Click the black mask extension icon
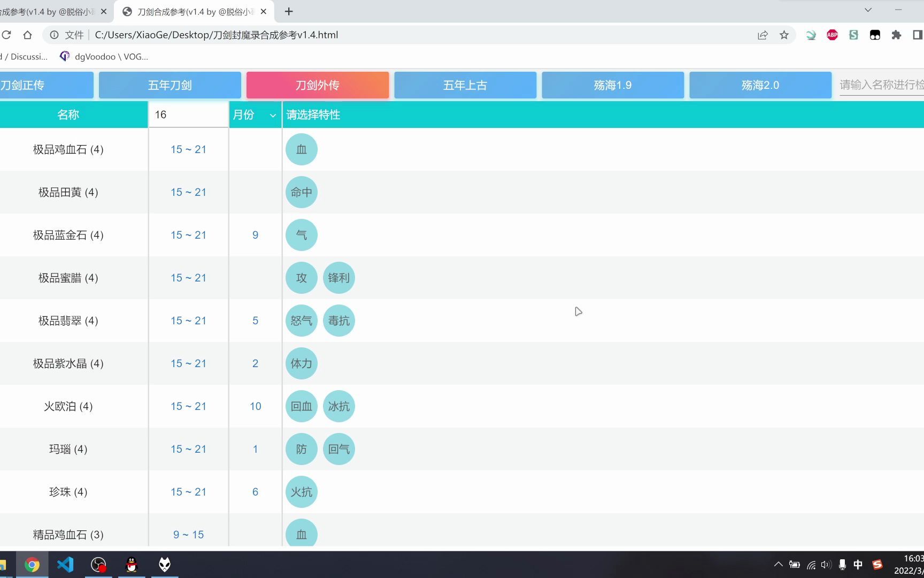Image resolution: width=924 pixels, height=578 pixels. click(x=875, y=35)
